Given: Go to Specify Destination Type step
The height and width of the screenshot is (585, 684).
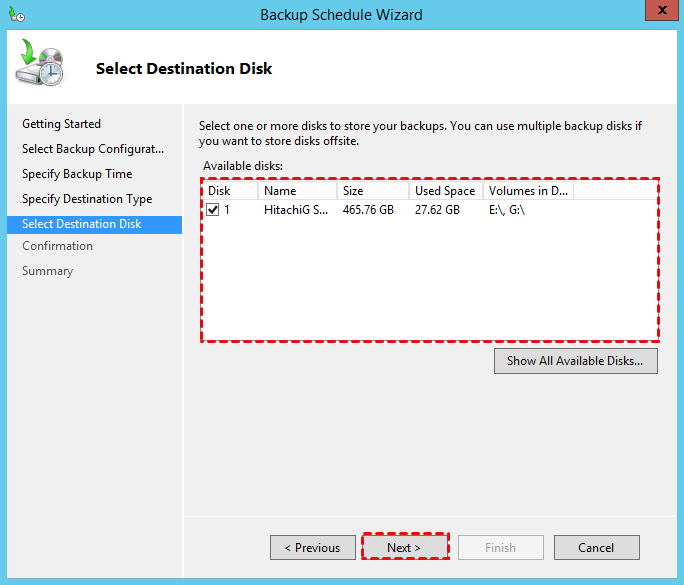Looking at the screenshot, I should (87, 199).
